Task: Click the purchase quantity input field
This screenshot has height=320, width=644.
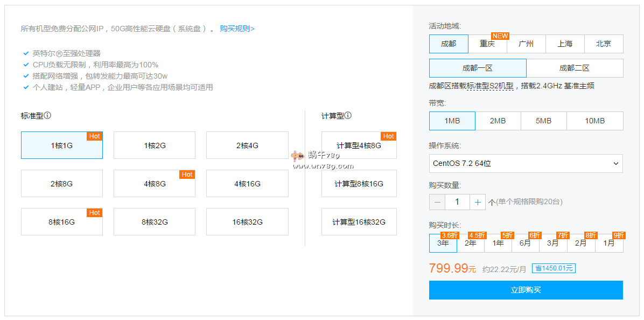Action: [x=457, y=202]
